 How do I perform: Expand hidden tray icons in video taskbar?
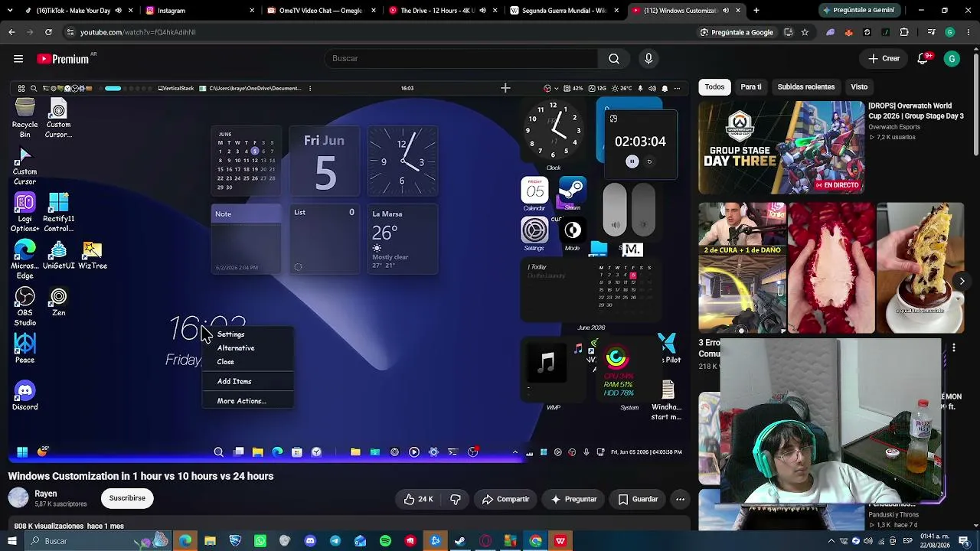point(514,452)
